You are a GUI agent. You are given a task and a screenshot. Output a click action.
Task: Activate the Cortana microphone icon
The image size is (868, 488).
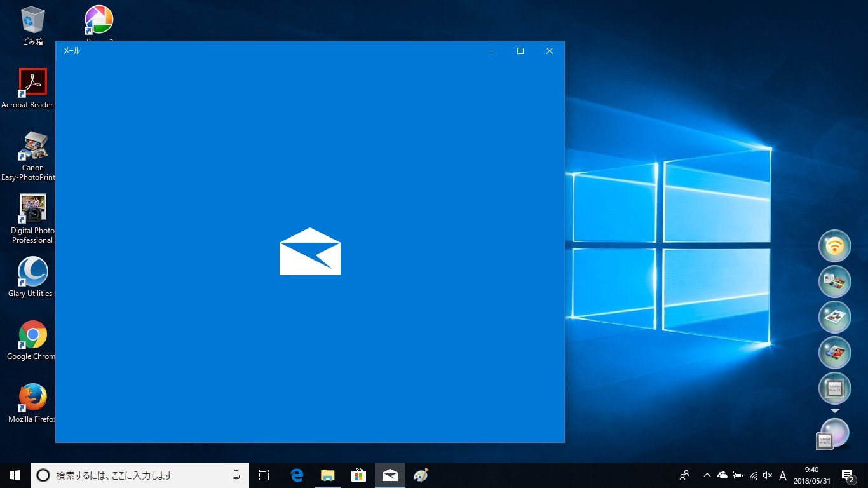[236, 475]
